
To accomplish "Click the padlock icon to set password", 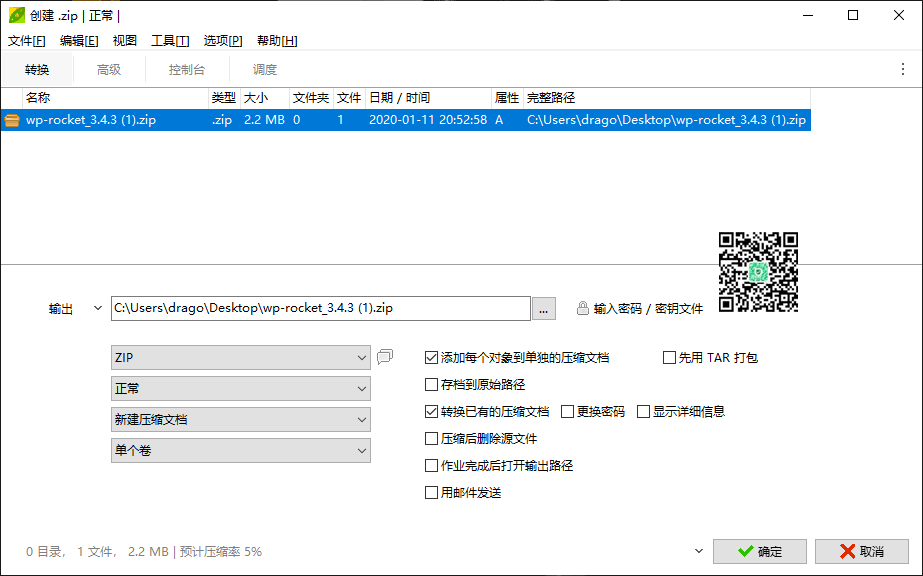I will coord(582,308).
